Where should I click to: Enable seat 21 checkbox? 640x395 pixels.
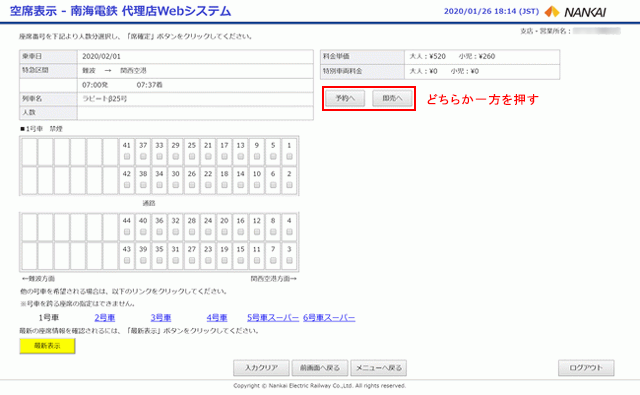tap(208, 157)
